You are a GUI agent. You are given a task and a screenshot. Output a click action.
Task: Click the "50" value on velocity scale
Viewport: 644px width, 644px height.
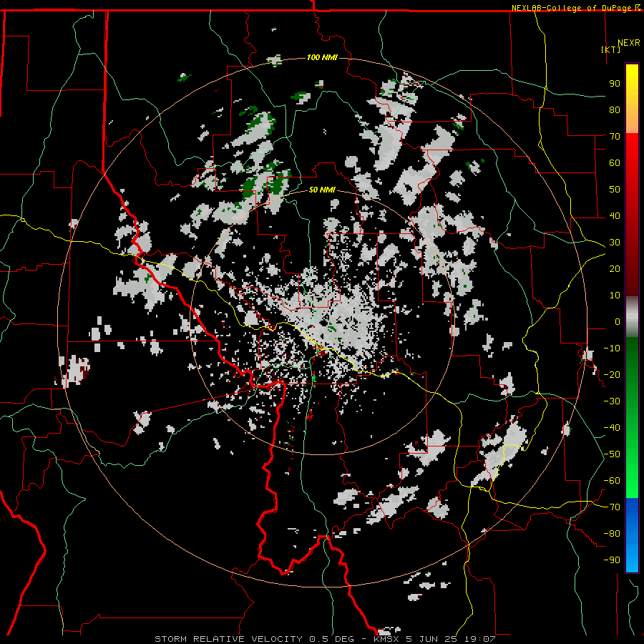pos(615,190)
